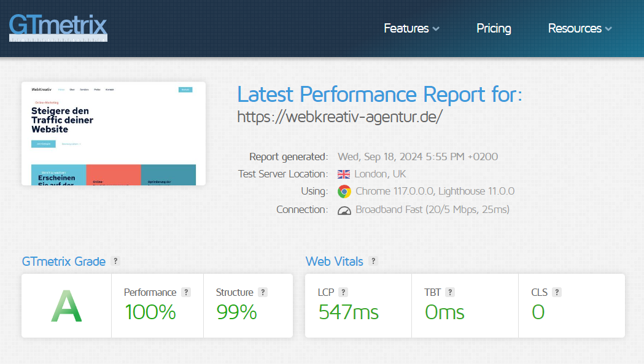Open help for GTmetrix Grade
The width and height of the screenshot is (644, 364).
pyautogui.click(x=115, y=261)
